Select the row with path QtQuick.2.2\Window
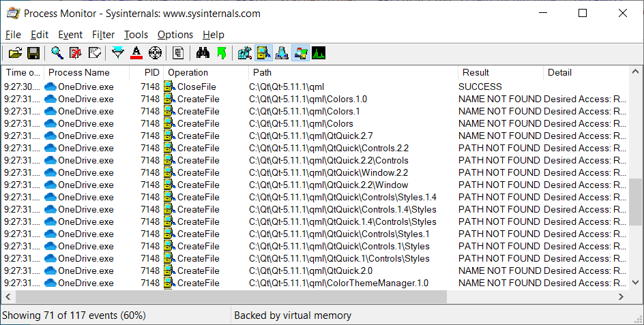 coord(315,185)
